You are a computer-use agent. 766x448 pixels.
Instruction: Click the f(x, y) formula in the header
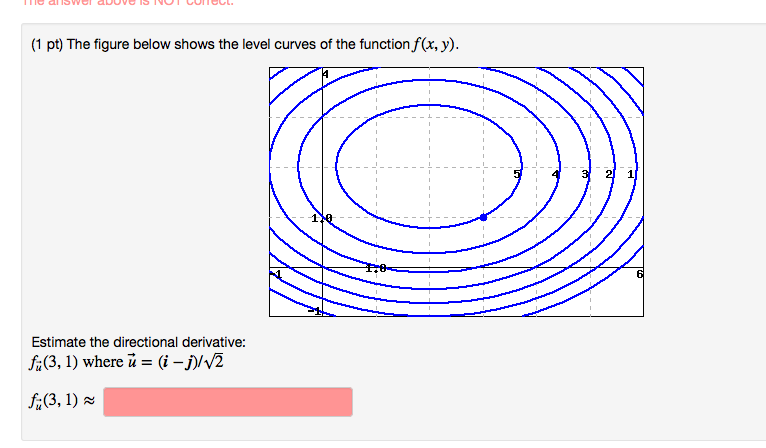click(435, 44)
